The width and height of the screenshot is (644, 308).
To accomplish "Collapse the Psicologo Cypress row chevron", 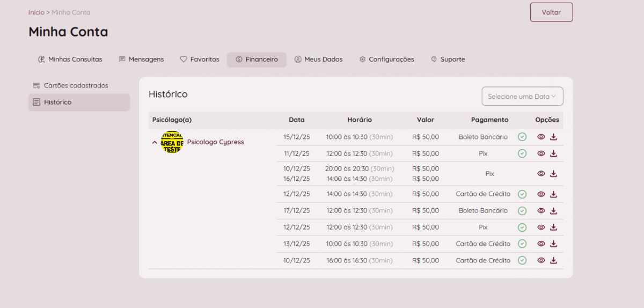I will [x=155, y=143].
